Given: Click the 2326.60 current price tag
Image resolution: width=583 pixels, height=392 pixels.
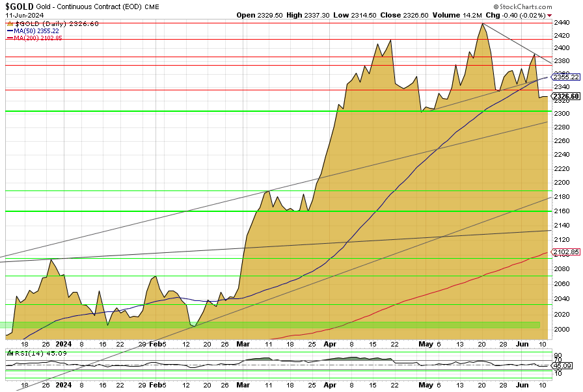Looking at the screenshot, I should point(566,97).
